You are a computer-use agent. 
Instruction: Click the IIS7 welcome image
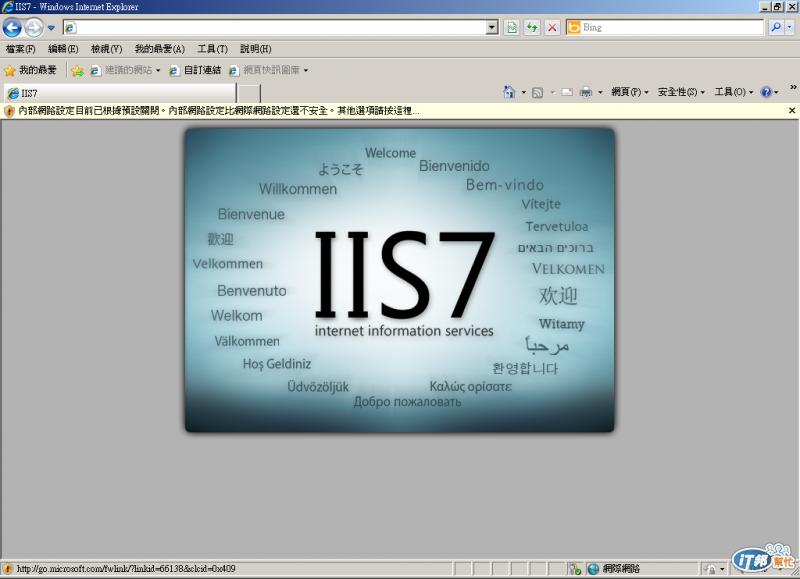[399, 280]
